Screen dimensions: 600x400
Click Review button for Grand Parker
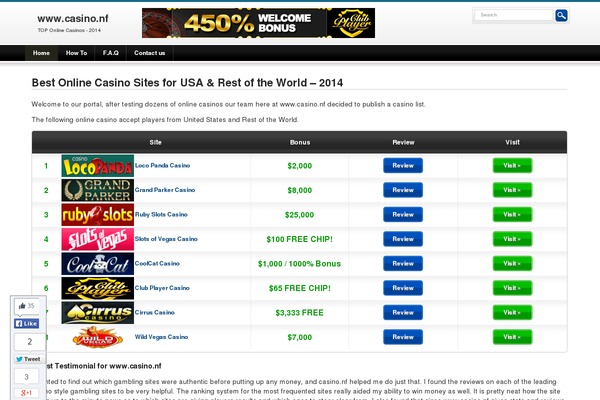[x=403, y=190]
